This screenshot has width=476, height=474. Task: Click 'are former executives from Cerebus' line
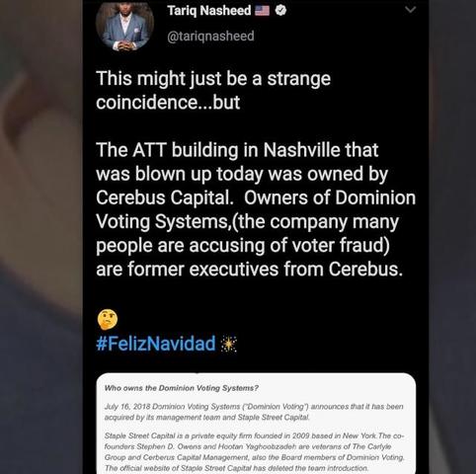[x=250, y=269]
